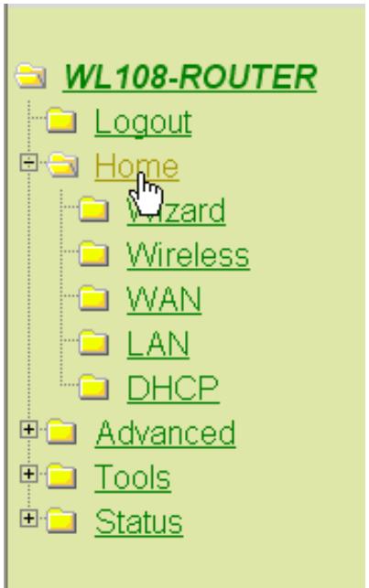
Task: Click the folder icon next to DHCP
Action: (93, 387)
